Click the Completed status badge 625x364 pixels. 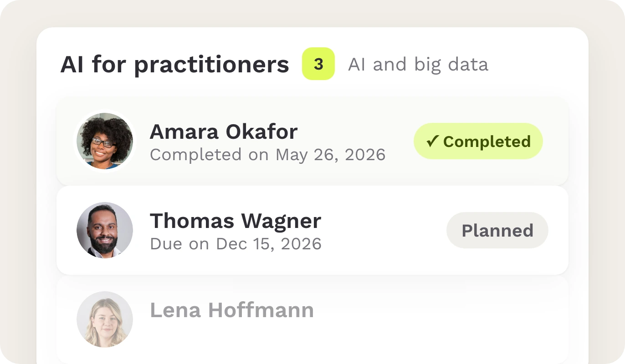pos(478,141)
